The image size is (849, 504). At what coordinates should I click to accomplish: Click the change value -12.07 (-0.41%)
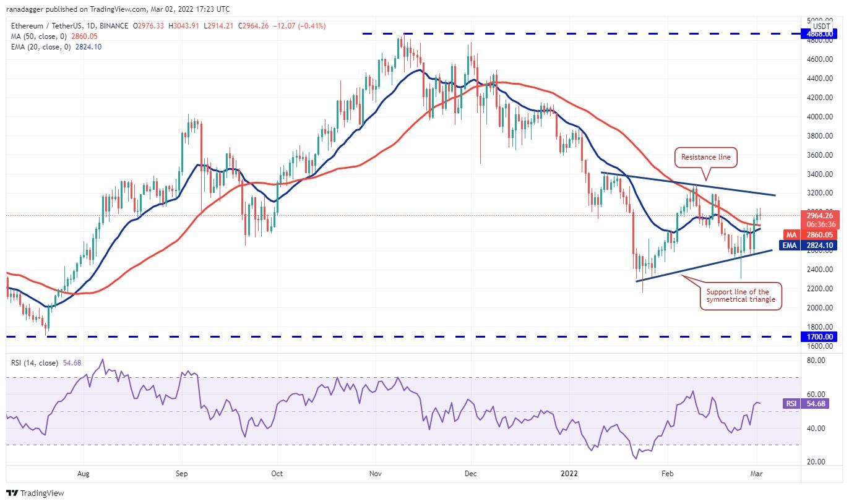point(300,26)
